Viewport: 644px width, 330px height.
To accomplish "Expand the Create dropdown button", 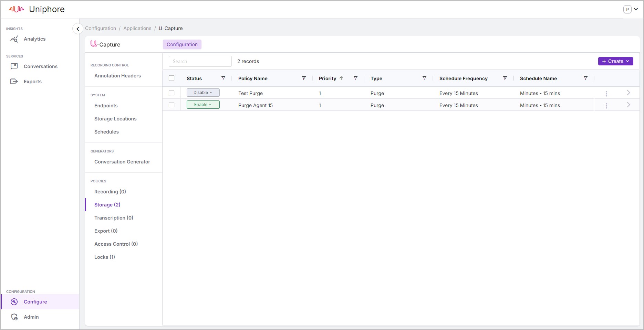I will point(615,61).
